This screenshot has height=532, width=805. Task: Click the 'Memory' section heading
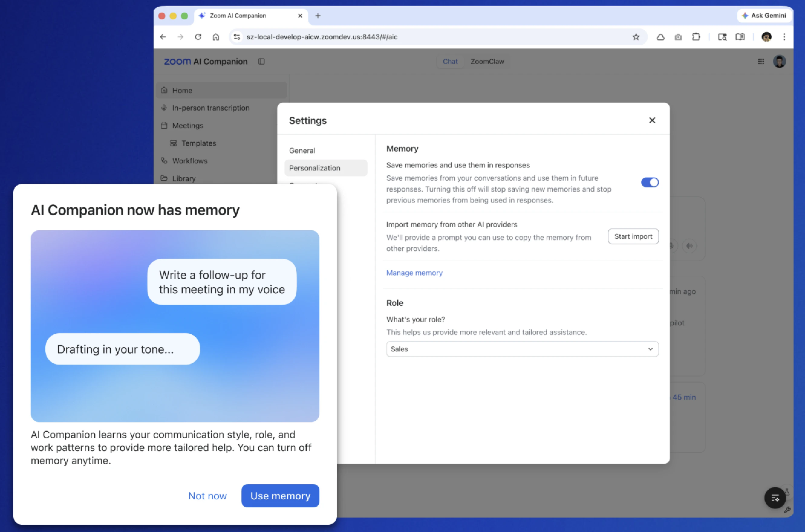pyautogui.click(x=402, y=149)
